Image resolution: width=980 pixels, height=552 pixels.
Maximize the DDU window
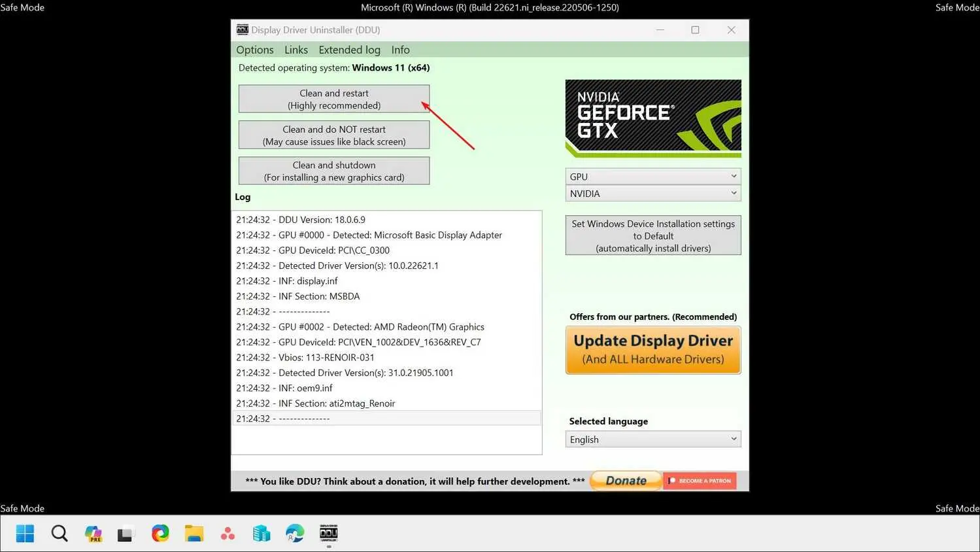(x=696, y=30)
